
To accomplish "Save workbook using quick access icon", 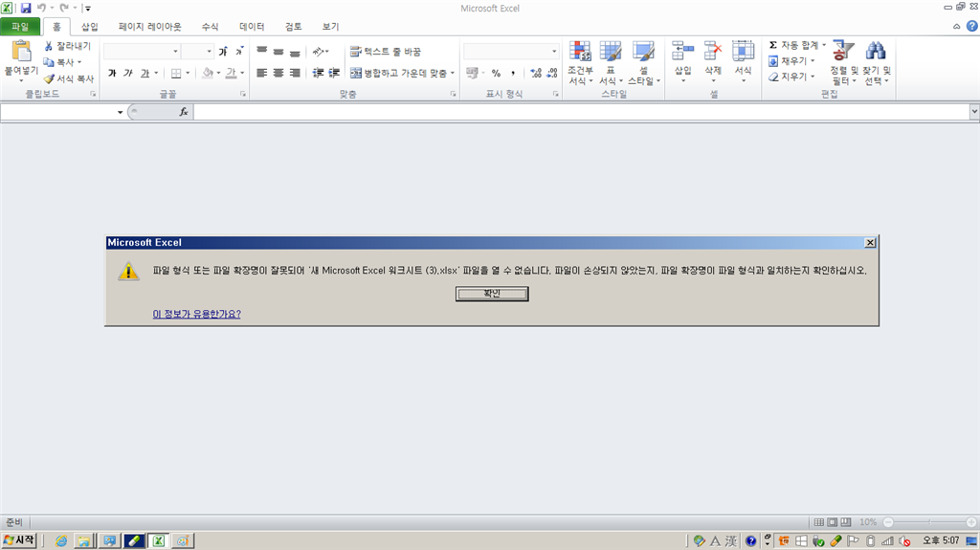I will (x=26, y=8).
